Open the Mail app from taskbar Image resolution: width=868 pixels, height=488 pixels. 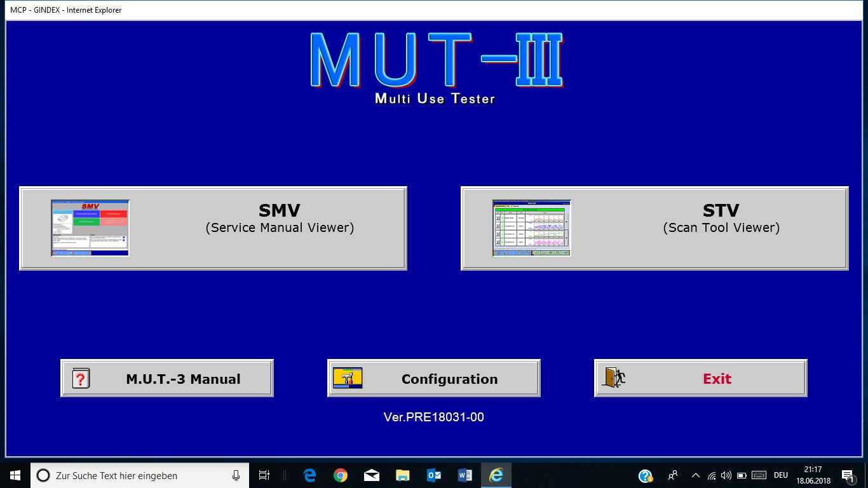pos(372,475)
